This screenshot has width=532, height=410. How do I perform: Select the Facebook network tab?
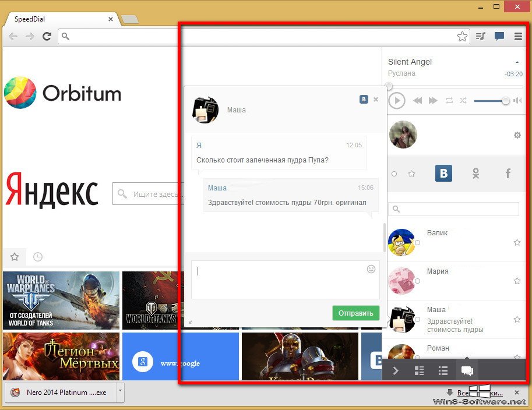pyautogui.click(x=508, y=174)
